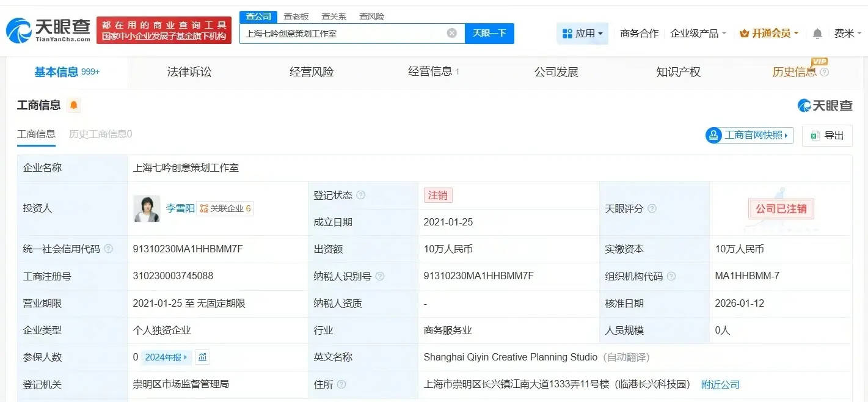Open investor 李雪阳 profile link

(180, 208)
